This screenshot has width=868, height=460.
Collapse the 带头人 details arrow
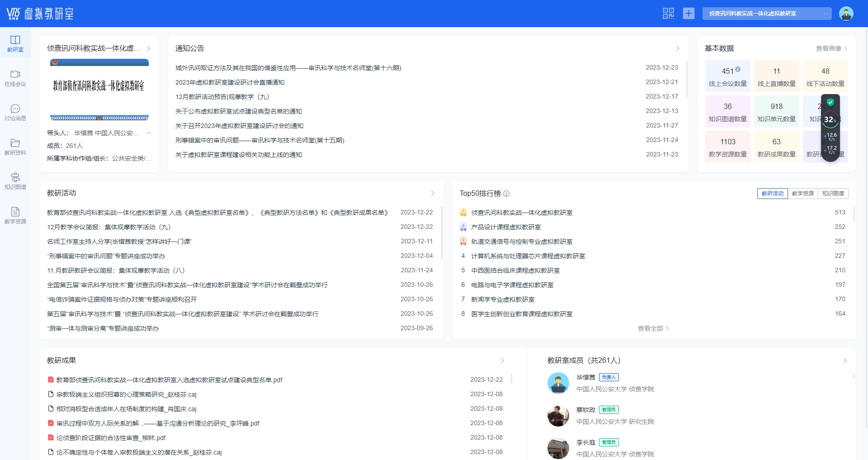click(x=149, y=133)
